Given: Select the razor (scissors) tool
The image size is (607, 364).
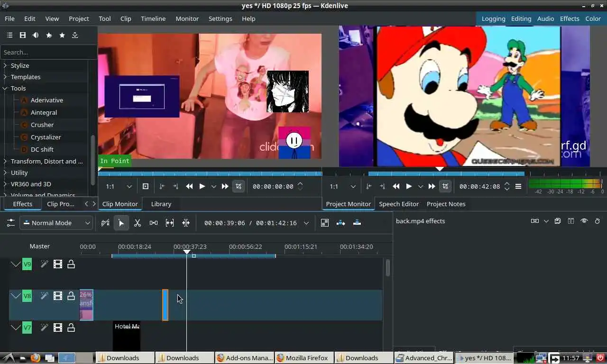Looking at the screenshot, I should point(138,223).
